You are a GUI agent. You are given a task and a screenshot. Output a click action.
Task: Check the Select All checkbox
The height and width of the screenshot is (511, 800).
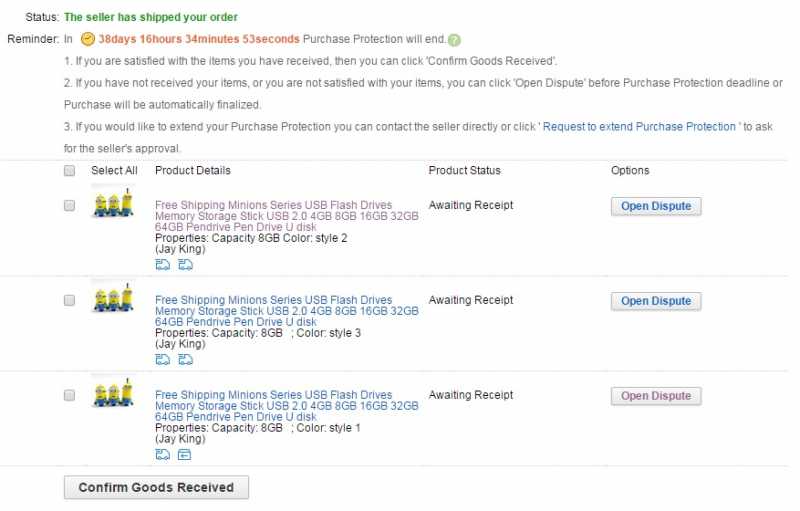(69, 171)
